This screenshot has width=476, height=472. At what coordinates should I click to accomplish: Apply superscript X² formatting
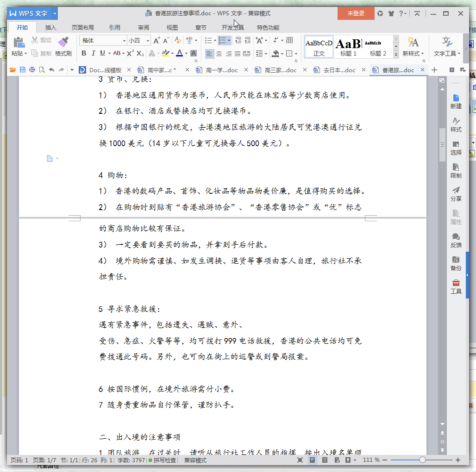click(130, 53)
